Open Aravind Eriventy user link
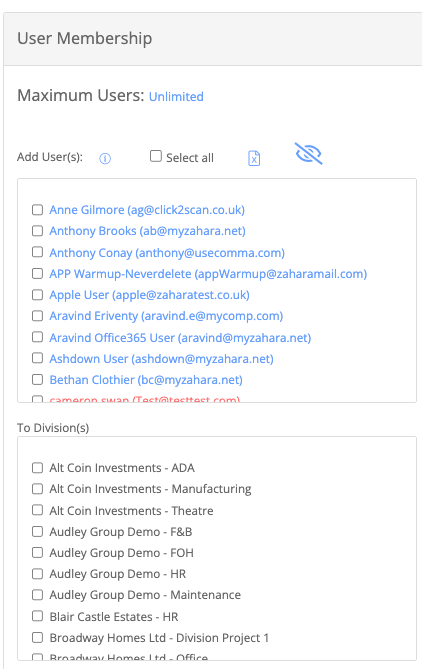The height and width of the screenshot is (669, 422). pyautogui.click(x=166, y=316)
